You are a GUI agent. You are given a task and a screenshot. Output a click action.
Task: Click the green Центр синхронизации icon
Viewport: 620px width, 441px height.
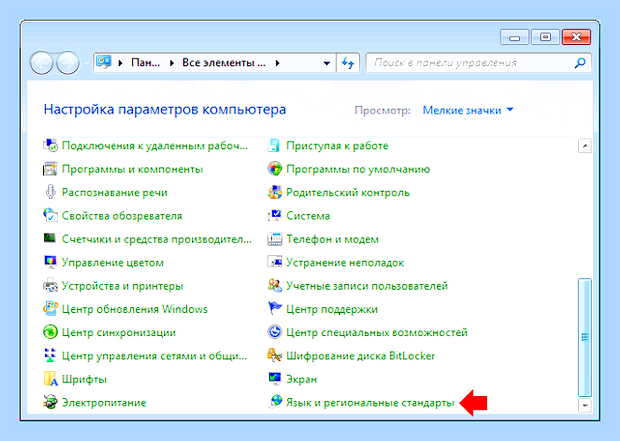(x=50, y=332)
